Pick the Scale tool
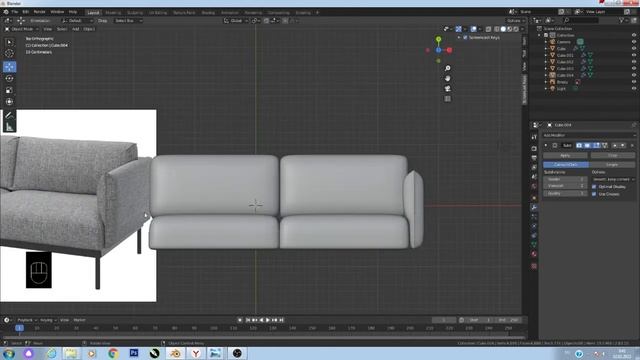This screenshot has height=360, width=640. click(x=9, y=90)
